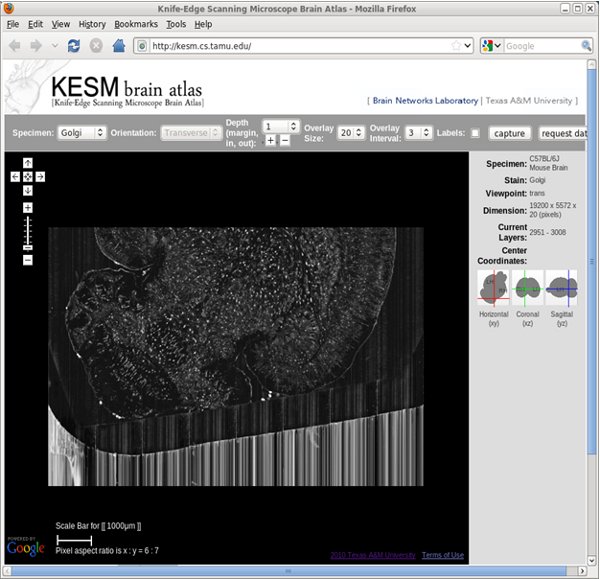Screen dimensions: 600x579
Task: Open the Bookmarks menu
Action: click(136, 24)
